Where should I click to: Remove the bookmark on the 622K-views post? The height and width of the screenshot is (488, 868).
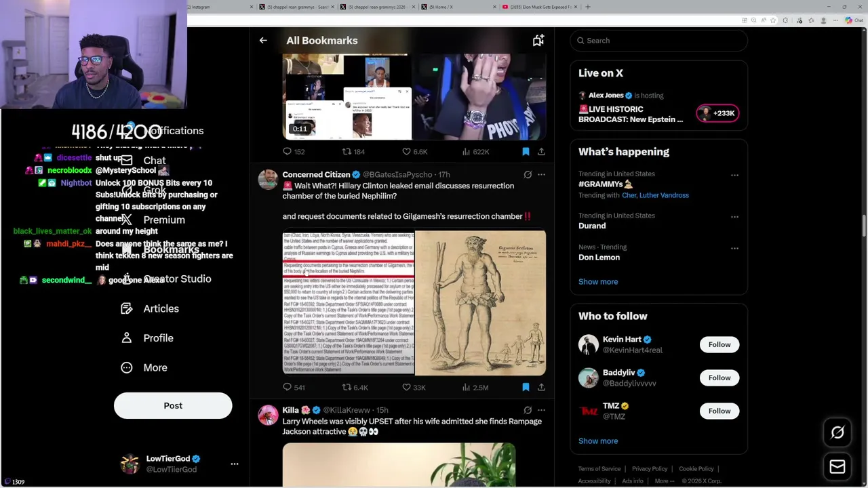[526, 152]
